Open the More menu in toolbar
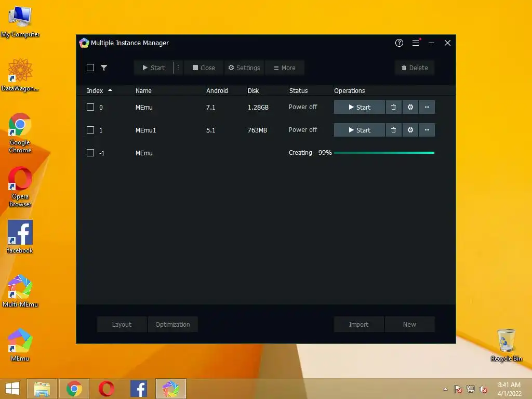532x399 pixels. (x=284, y=68)
